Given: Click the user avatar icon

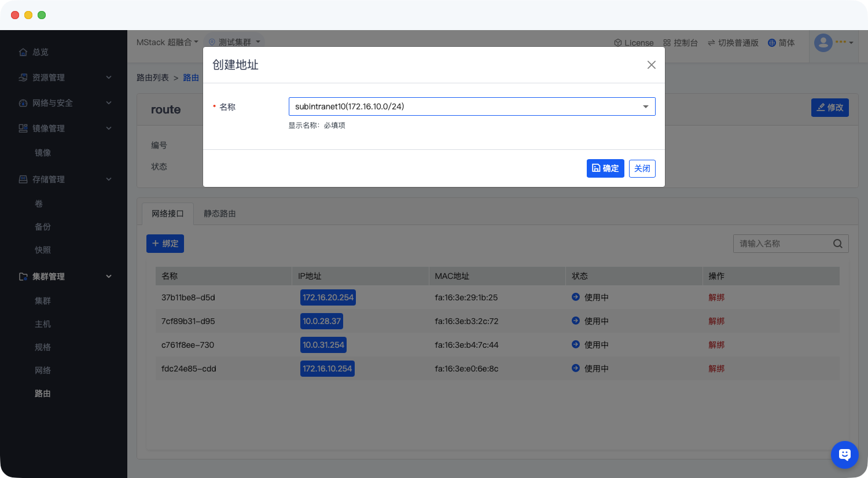Looking at the screenshot, I should (823, 42).
